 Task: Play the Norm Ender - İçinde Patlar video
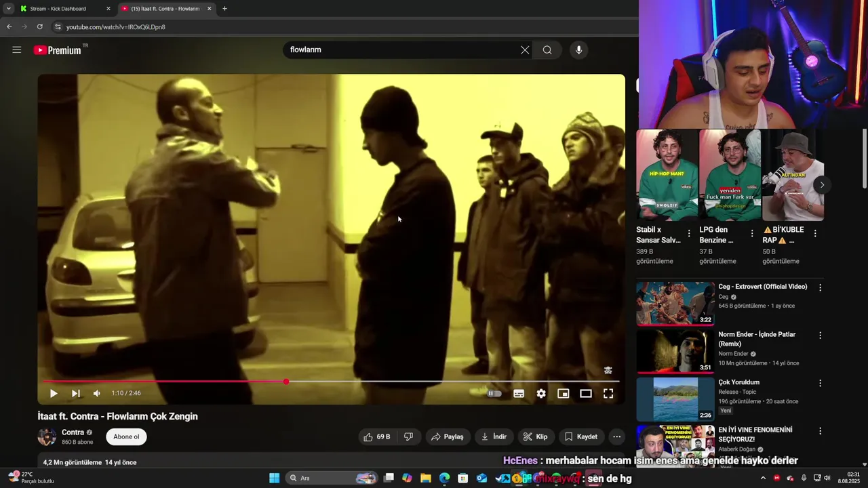tap(675, 352)
